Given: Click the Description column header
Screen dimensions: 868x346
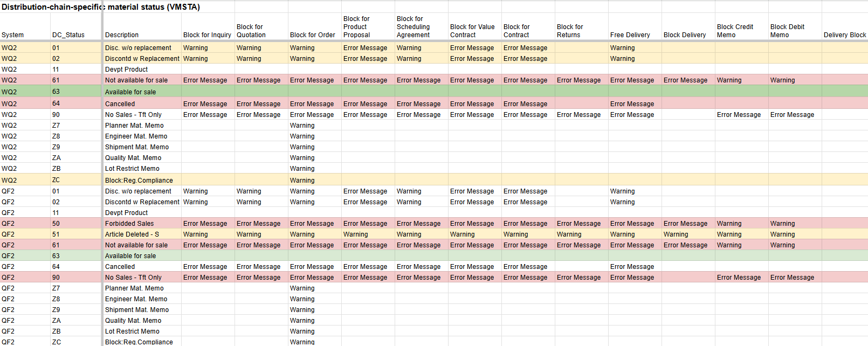Looking at the screenshot, I should [x=122, y=35].
